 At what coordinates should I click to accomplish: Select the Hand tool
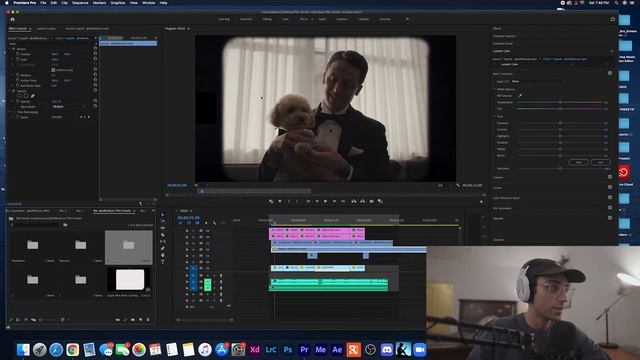tap(163, 255)
